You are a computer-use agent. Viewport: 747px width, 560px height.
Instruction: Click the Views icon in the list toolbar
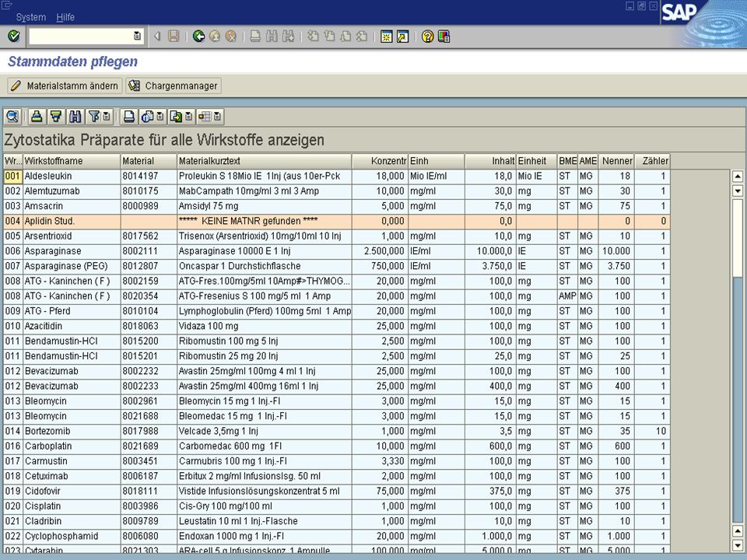[x=148, y=117]
